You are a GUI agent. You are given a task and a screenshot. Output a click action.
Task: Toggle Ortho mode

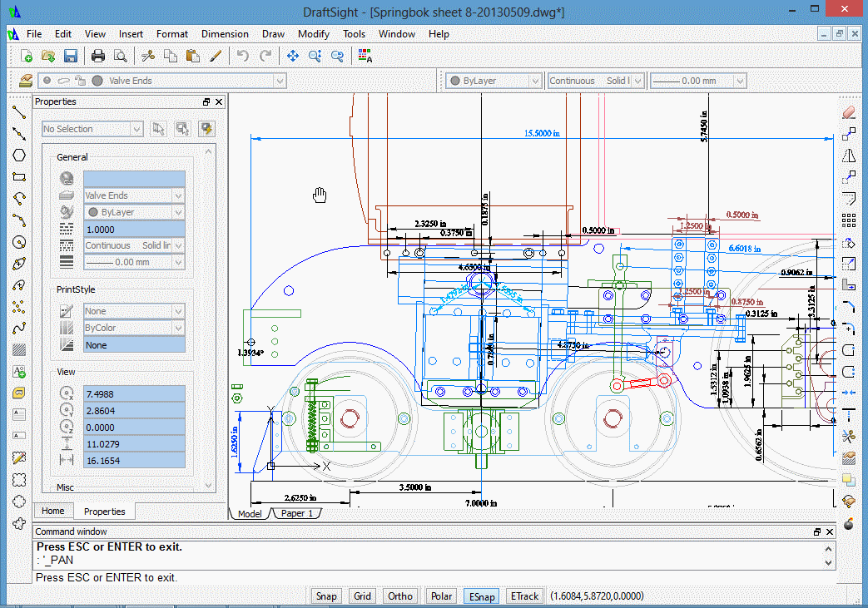[400, 596]
